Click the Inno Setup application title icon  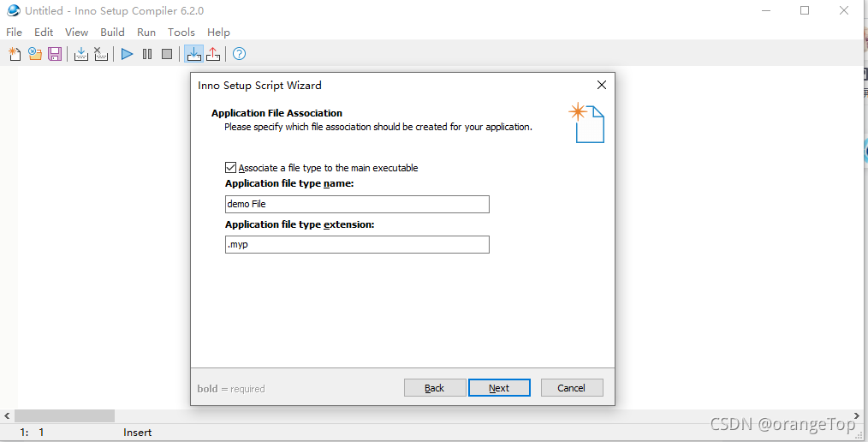[14, 10]
